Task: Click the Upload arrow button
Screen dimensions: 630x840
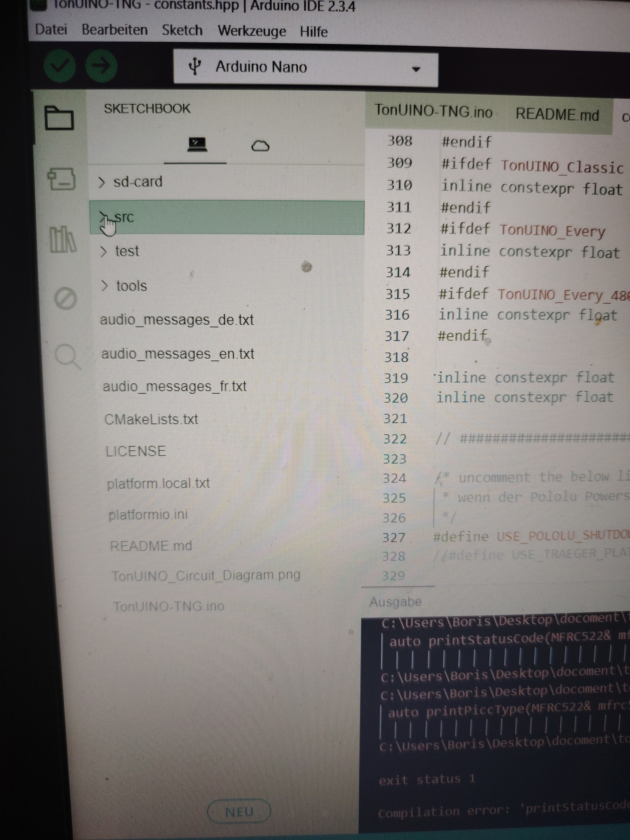Action: (101, 66)
